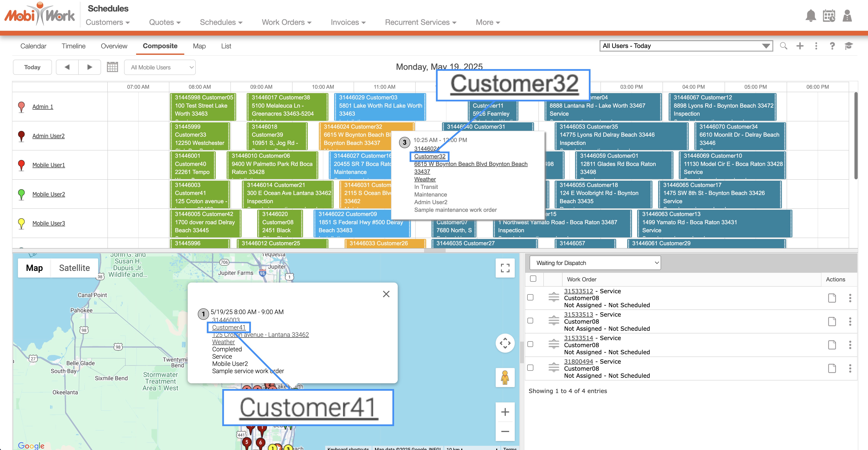Click the search magnifier icon
Image resolution: width=868 pixels, height=450 pixels.
click(783, 46)
